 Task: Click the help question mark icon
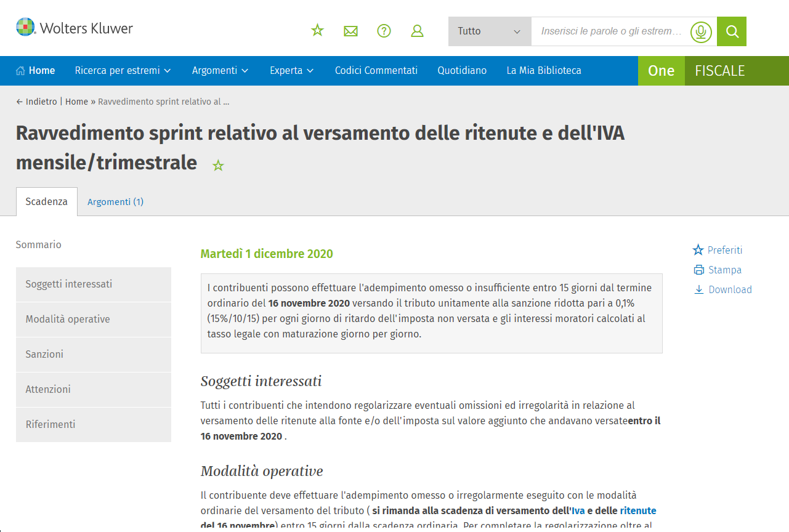[384, 31]
